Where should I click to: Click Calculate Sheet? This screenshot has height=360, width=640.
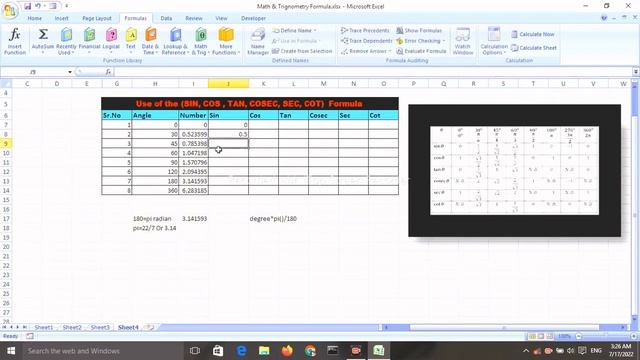534,48
